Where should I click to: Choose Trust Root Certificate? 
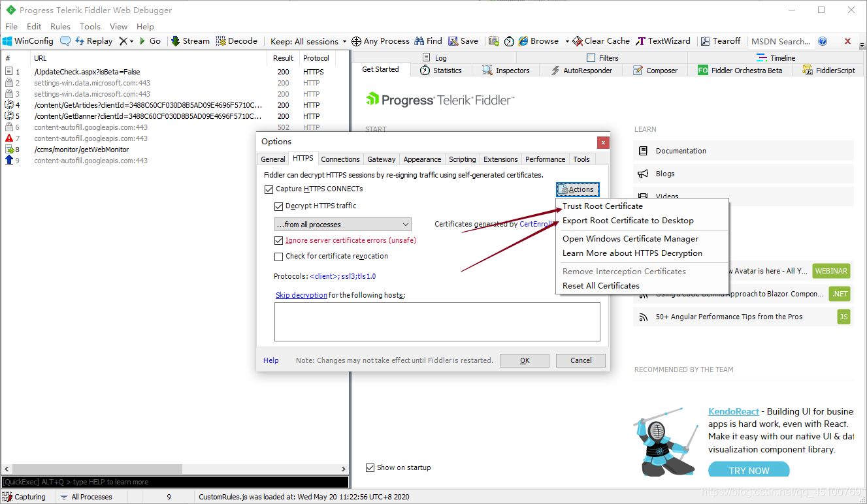602,206
